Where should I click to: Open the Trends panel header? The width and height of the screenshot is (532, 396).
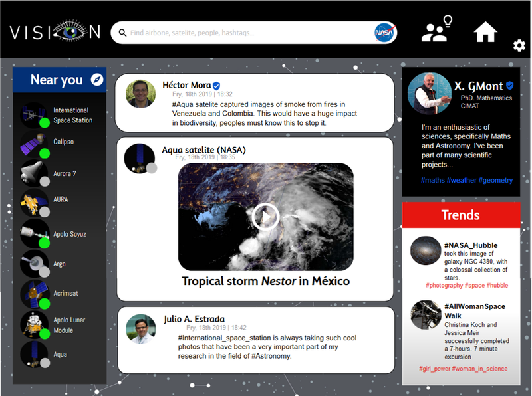[x=460, y=215]
